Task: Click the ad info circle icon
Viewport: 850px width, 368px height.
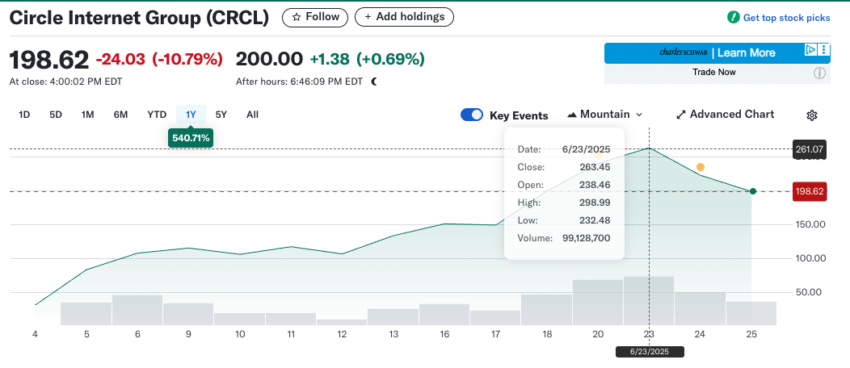Action: (x=819, y=73)
